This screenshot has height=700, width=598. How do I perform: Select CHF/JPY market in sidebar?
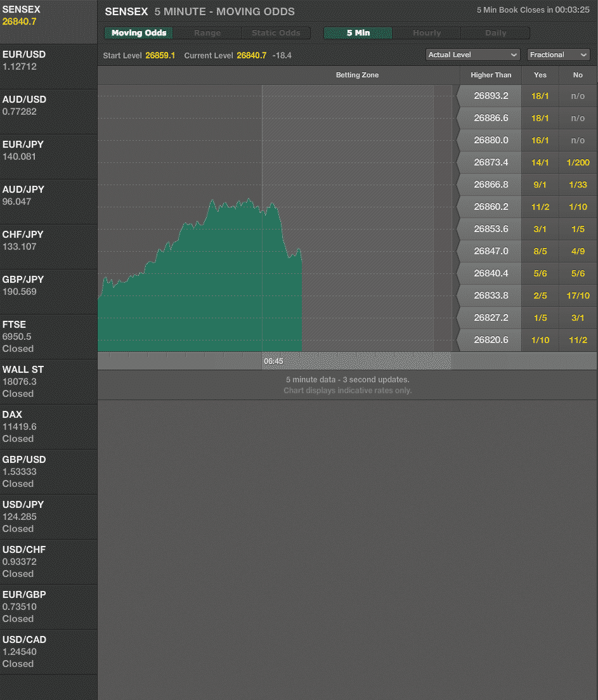pyautogui.click(x=49, y=247)
